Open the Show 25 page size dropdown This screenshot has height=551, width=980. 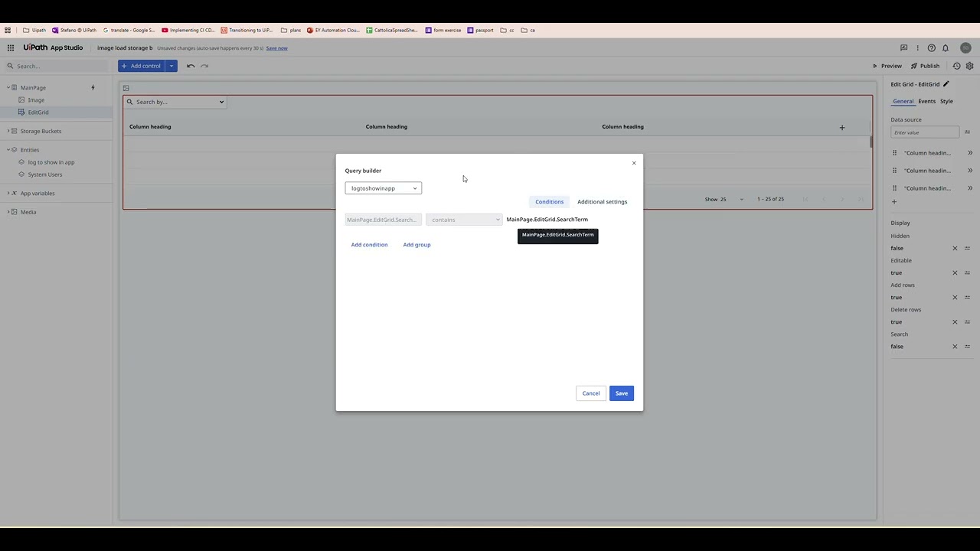[724, 199]
